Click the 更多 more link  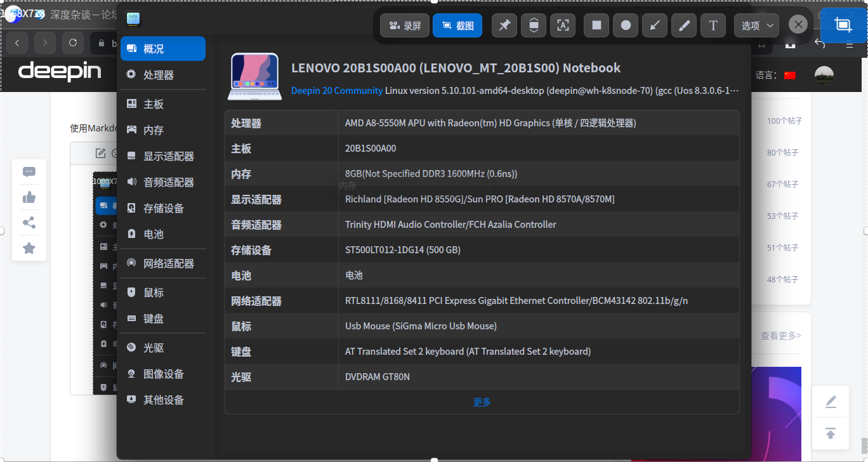pos(482,402)
